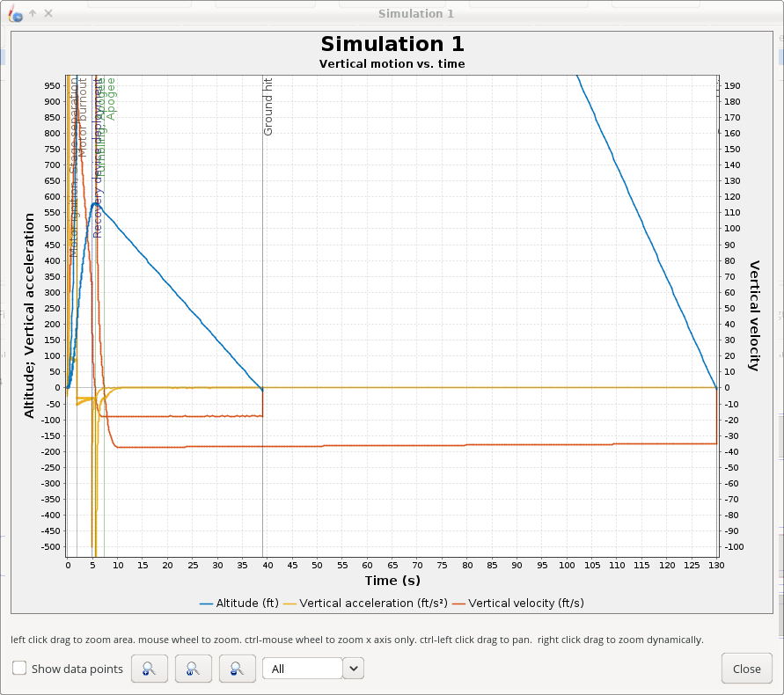Screen dimensions: 784x695
Task: Select the zoom-in magnifier tool
Action: 149,669
